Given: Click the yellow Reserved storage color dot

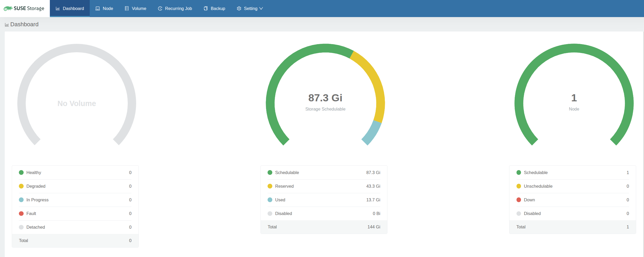Looking at the screenshot, I should coord(270,186).
